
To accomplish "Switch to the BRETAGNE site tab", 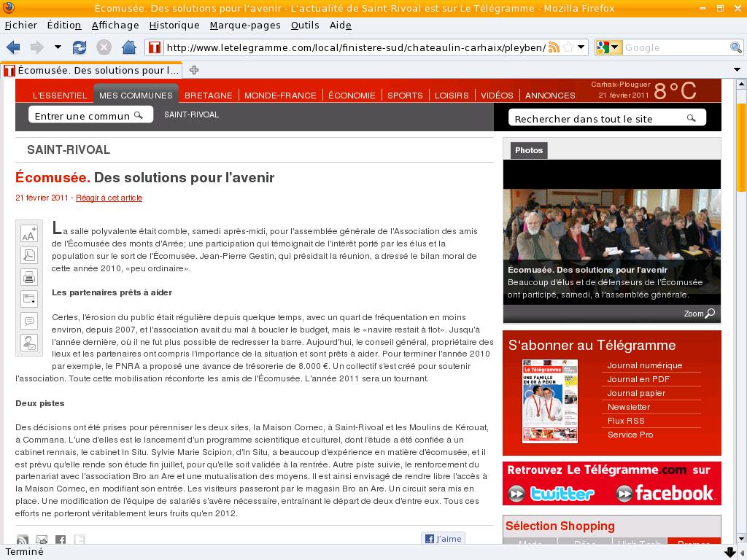I will pos(208,95).
